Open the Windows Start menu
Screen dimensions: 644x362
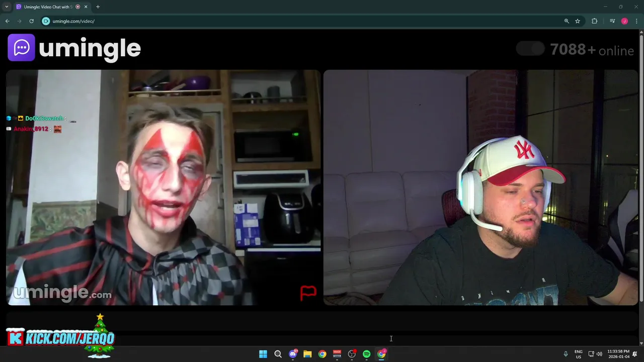point(263,354)
